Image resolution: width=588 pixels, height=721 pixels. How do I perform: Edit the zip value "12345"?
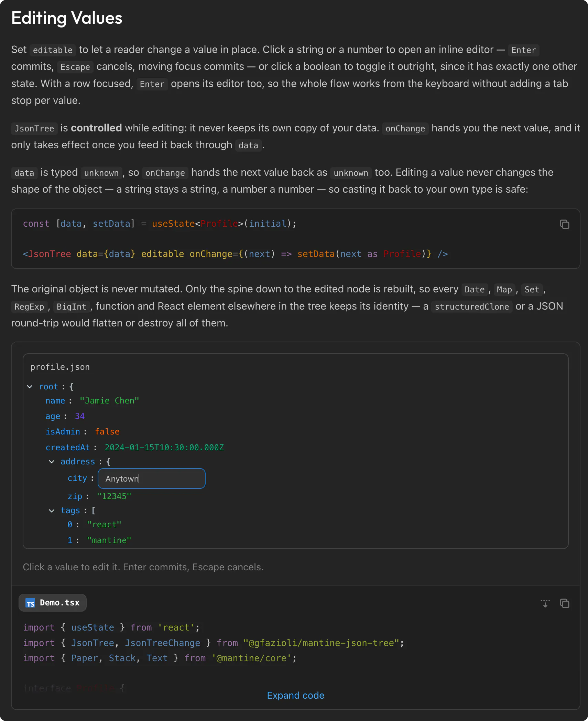click(x=114, y=496)
